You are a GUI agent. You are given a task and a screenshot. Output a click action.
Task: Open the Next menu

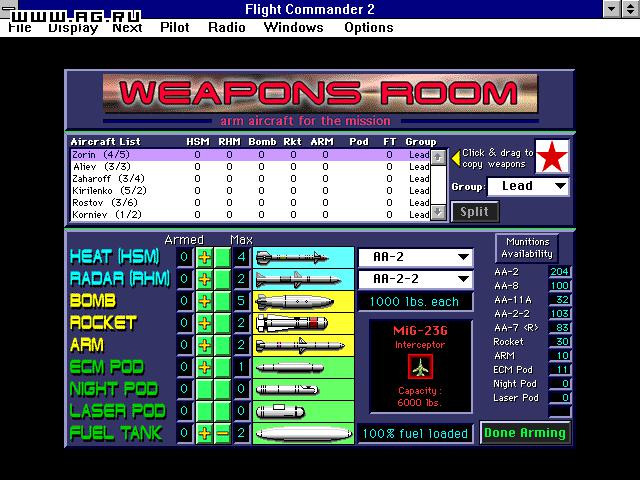point(127,28)
